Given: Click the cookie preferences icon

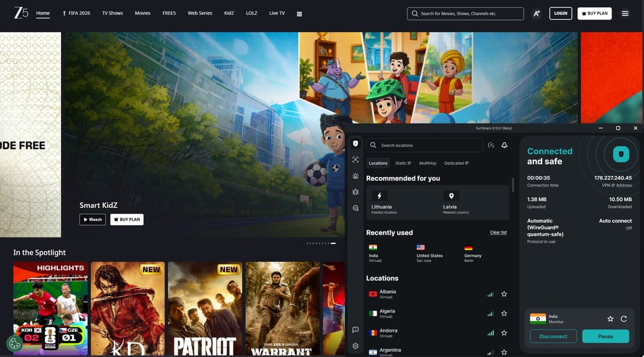Looking at the screenshot, I should tap(15, 343).
